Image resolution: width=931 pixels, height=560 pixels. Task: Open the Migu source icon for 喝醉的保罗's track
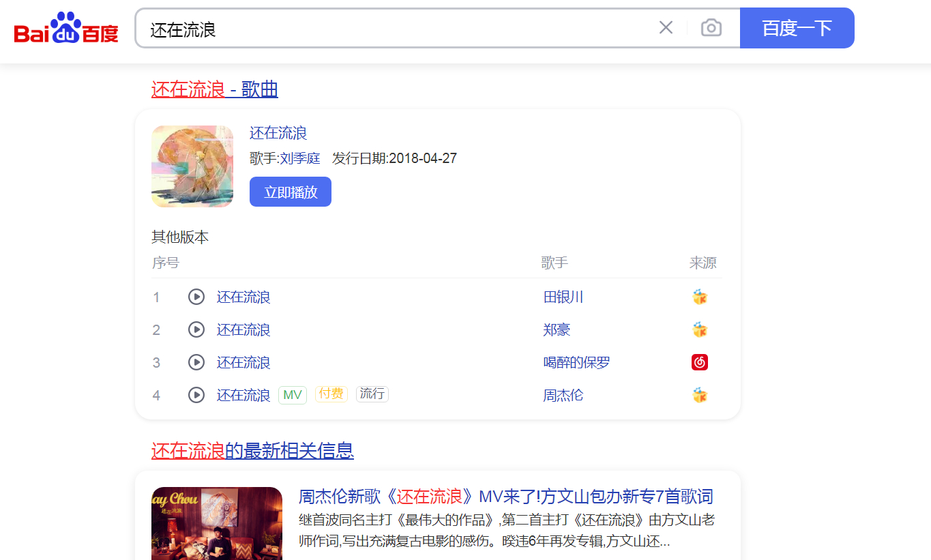tap(700, 362)
